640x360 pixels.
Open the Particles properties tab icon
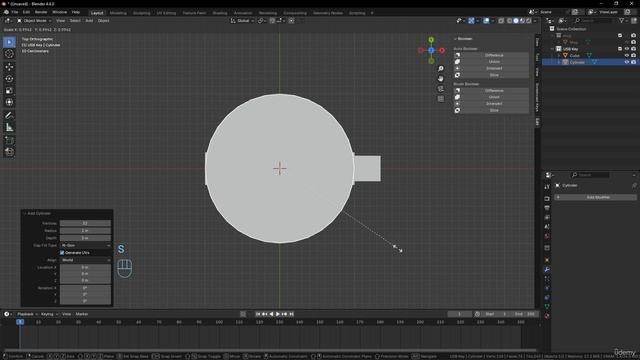(547, 279)
